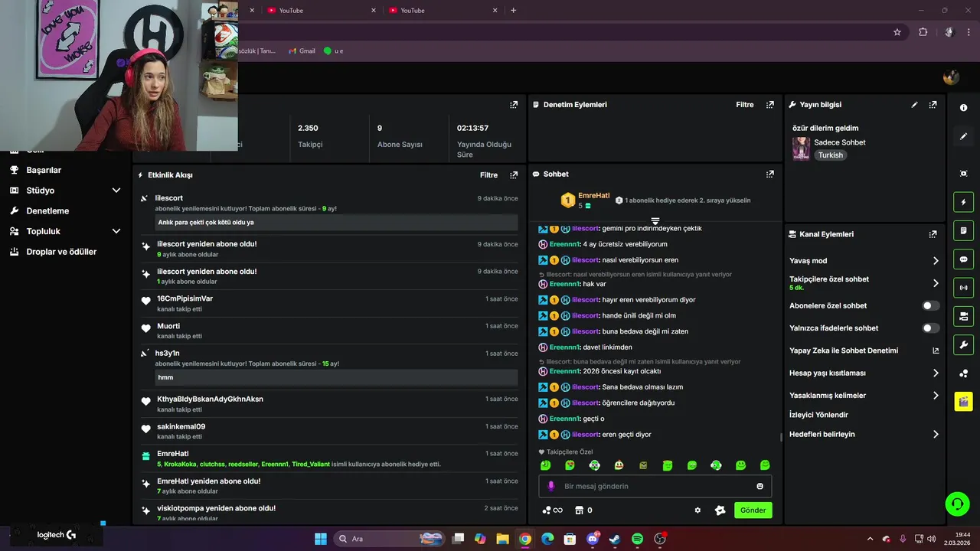Open Filtre in Denetim Eylemleri panel
Viewport: 980px width, 551px height.
point(745,105)
